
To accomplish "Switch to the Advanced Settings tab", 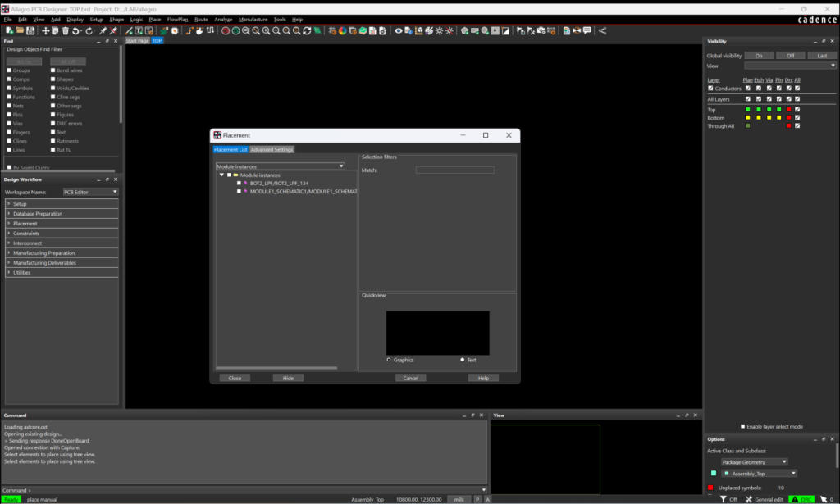I will pyautogui.click(x=272, y=149).
